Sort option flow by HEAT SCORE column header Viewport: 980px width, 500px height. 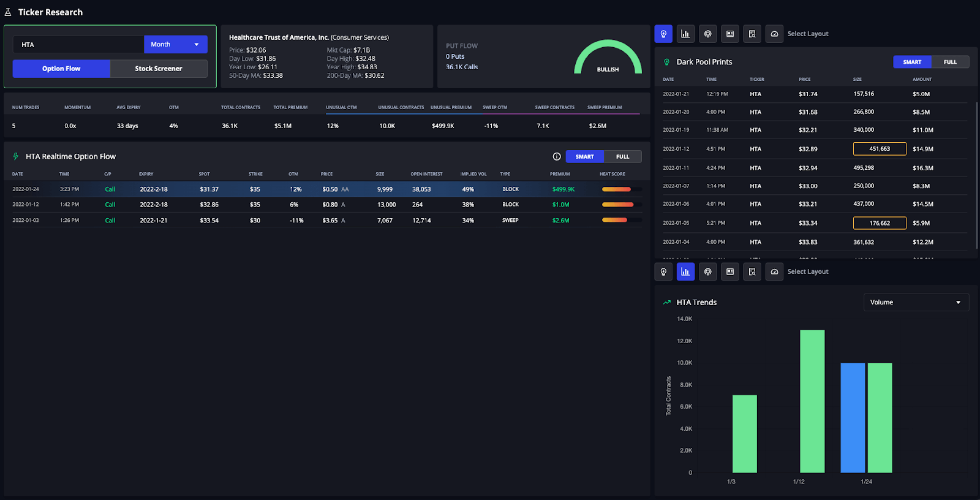point(612,174)
